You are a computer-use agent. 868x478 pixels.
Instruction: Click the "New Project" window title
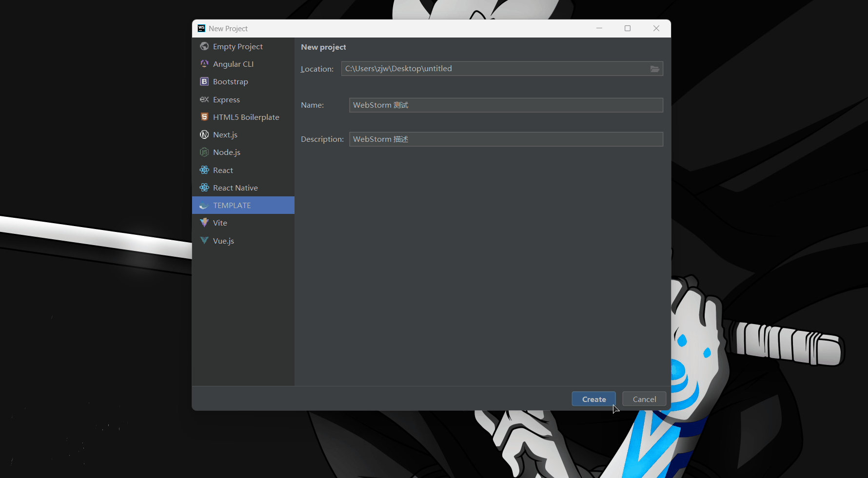pyautogui.click(x=228, y=28)
